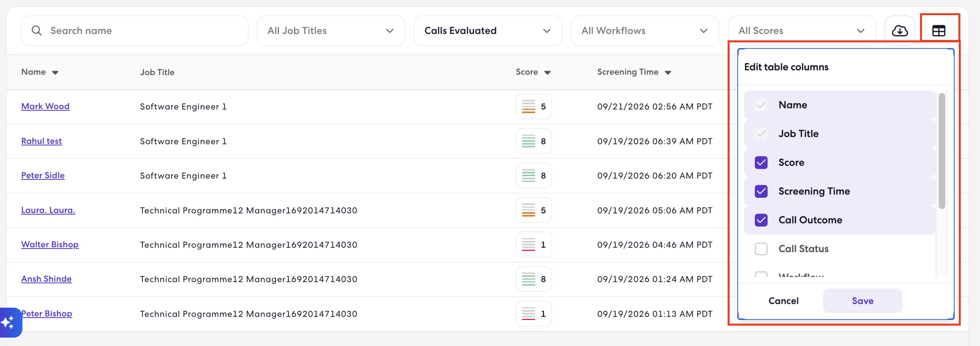Click Peter Sidle's score 8 badge
Image resolution: width=980 pixels, height=346 pixels.
534,176
